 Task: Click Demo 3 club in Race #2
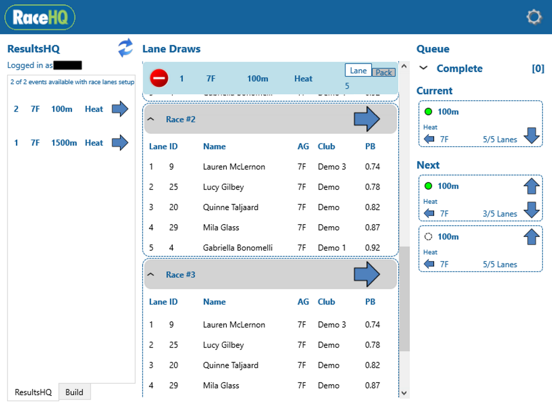[x=332, y=167]
